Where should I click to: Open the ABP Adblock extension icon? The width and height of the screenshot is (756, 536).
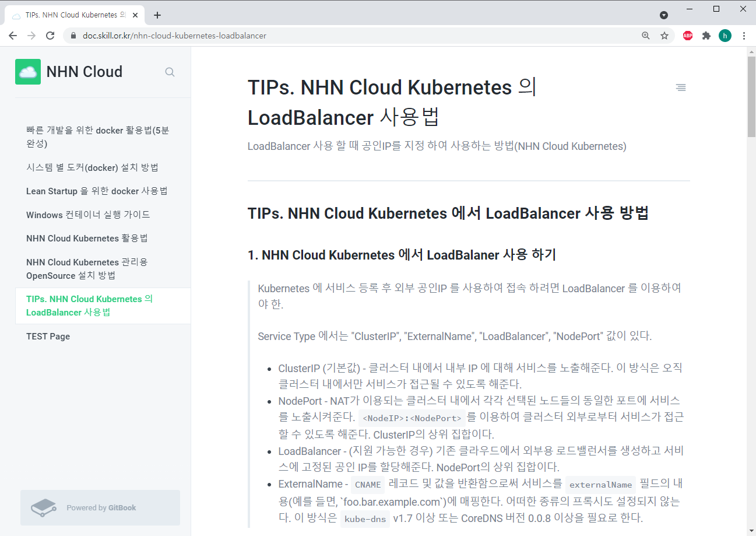[x=688, y=36]
